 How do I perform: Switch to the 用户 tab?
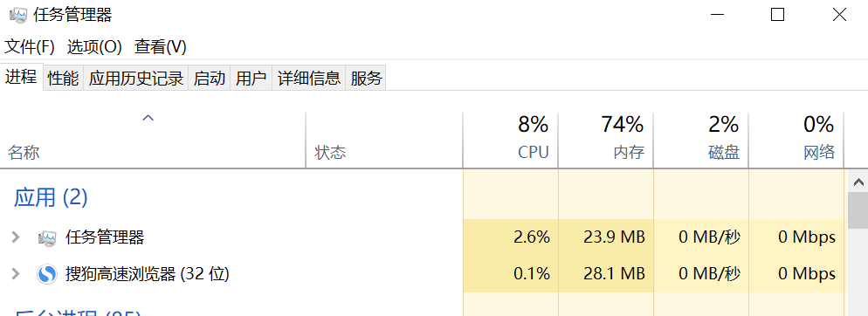coord(251,79)
